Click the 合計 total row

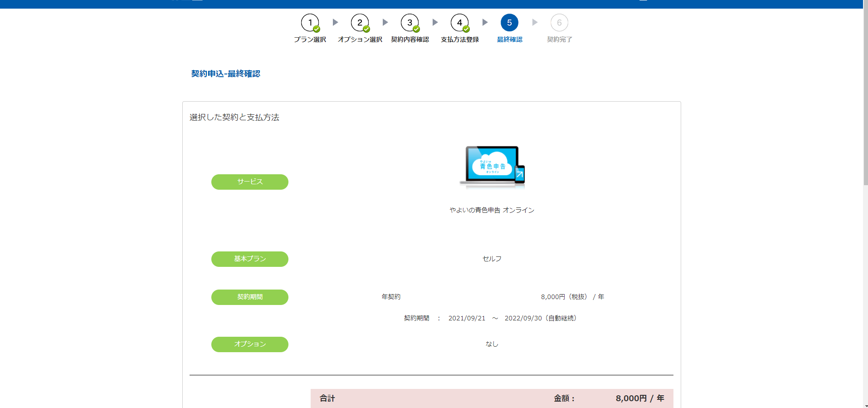(492, 398)
